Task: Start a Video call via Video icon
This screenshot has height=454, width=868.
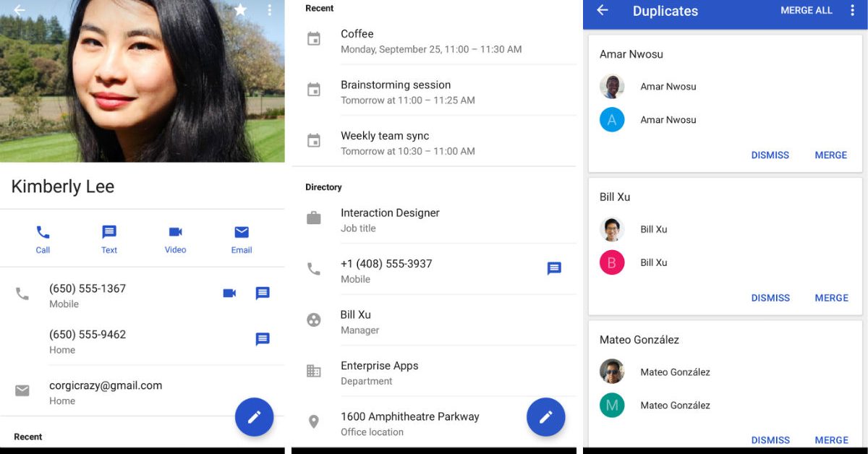Action: [175, 233]
